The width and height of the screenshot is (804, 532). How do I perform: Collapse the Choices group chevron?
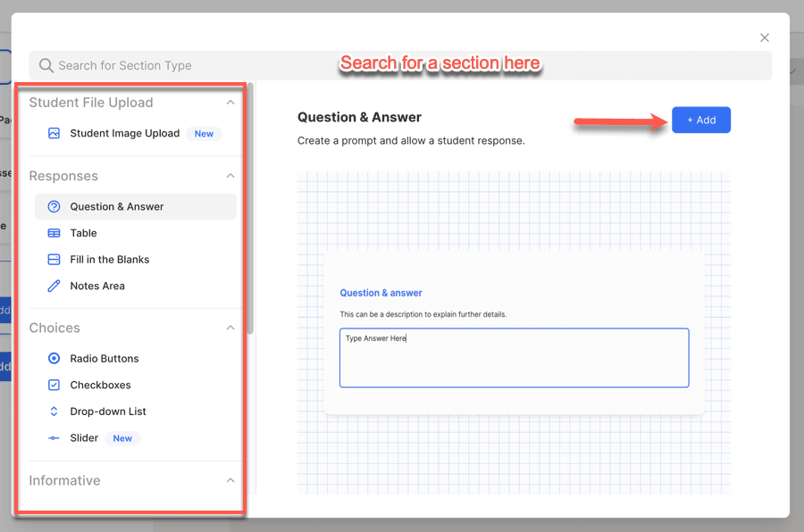pyautogui.click(x=230, y=328)
